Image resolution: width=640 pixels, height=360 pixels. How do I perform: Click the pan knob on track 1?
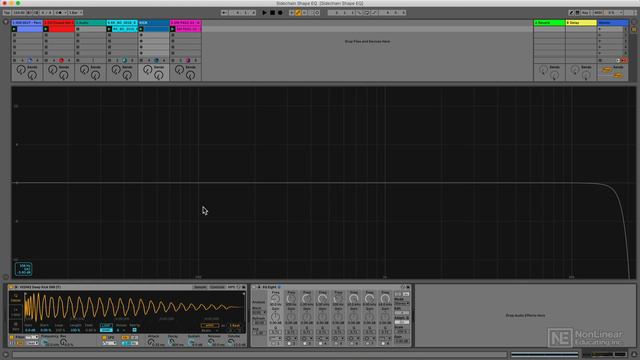[x=29, y=60]
